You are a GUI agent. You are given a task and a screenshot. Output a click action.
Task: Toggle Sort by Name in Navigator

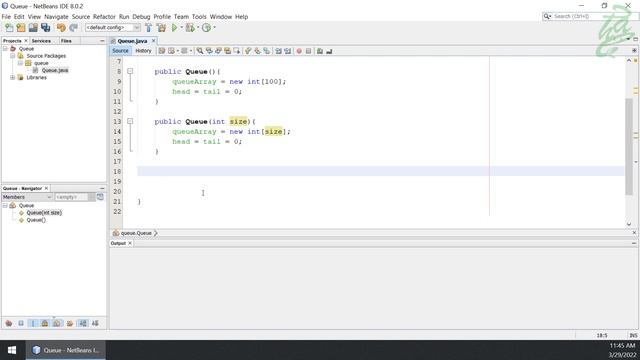[x=83, y=323]
